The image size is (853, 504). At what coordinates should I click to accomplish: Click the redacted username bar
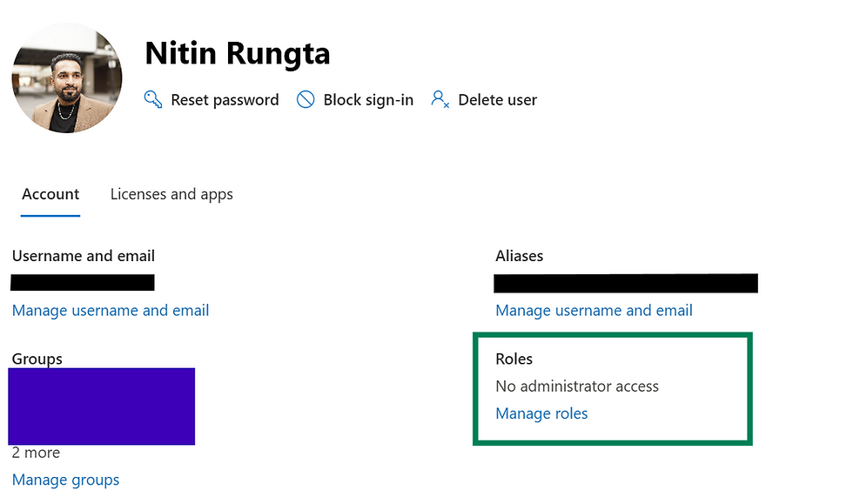point(84,282)
